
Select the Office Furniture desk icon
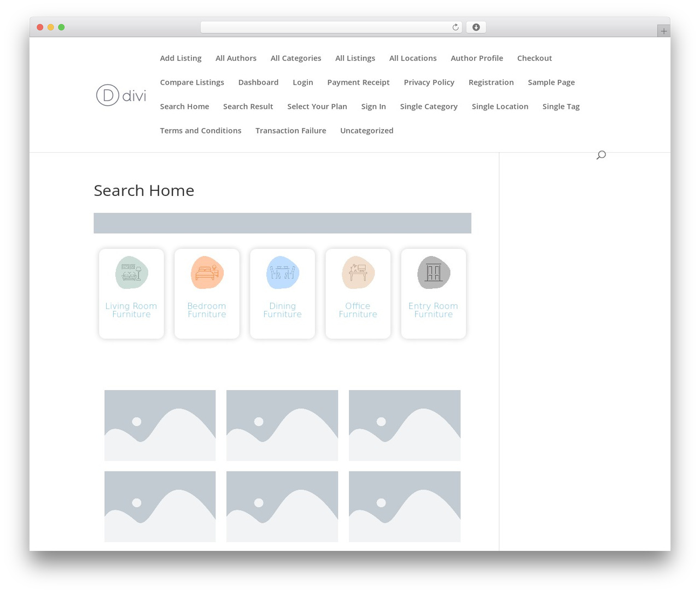[358, 272]
